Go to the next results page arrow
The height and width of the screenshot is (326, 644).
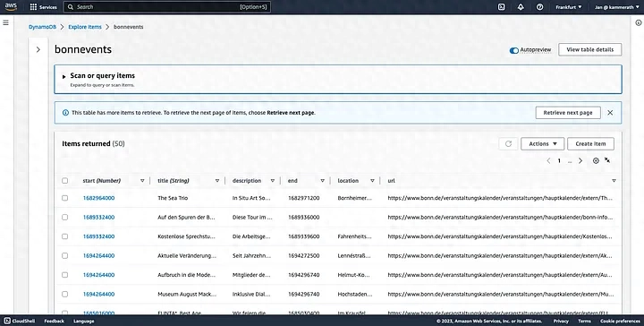click(x=580, y=160)
